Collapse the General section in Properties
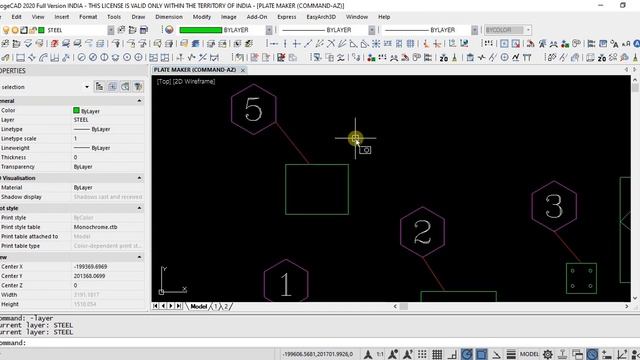Screen dimensions: 640x360 tap(139, 101)
